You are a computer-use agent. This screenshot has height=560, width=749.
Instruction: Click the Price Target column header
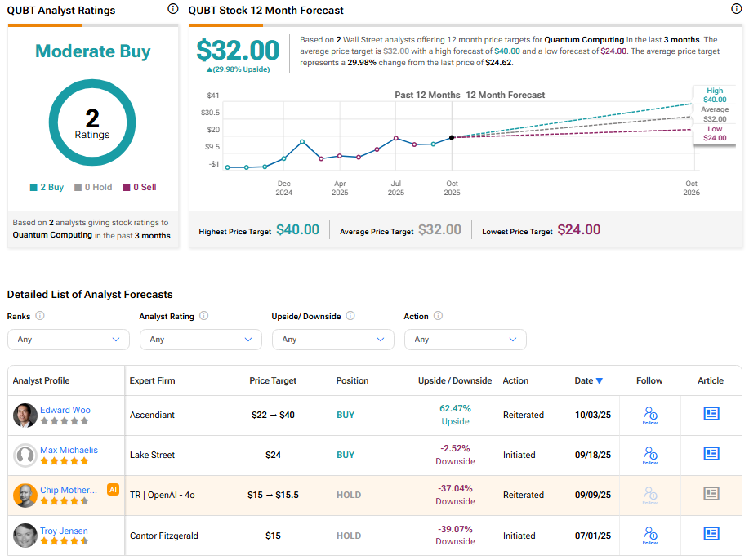click(273, 380)
